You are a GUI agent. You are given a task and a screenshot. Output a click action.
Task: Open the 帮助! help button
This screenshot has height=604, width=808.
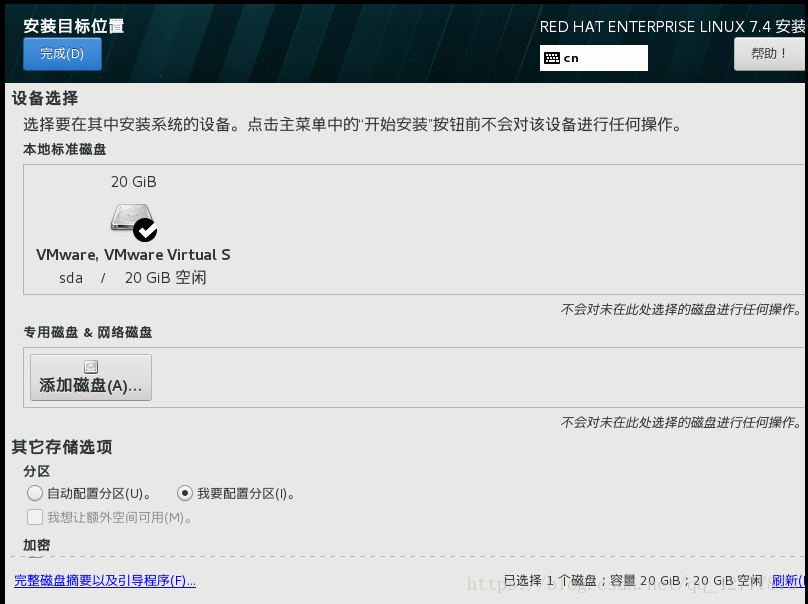(769, 54)
